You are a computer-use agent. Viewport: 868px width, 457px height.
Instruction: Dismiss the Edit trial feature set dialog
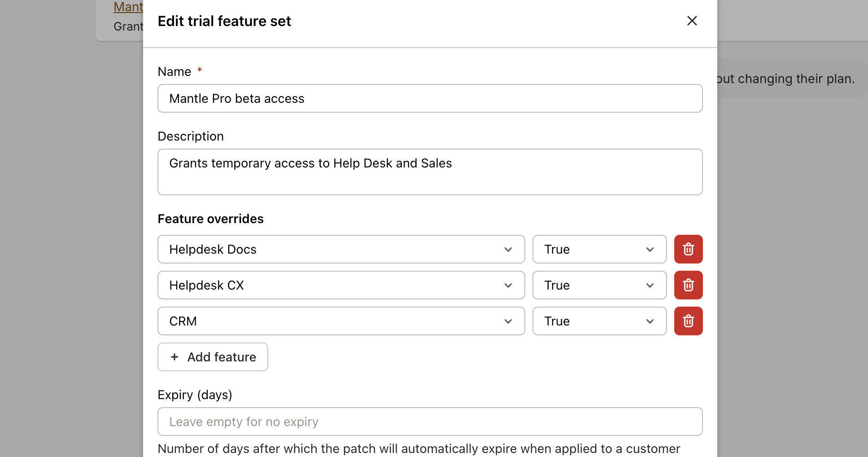692,21
